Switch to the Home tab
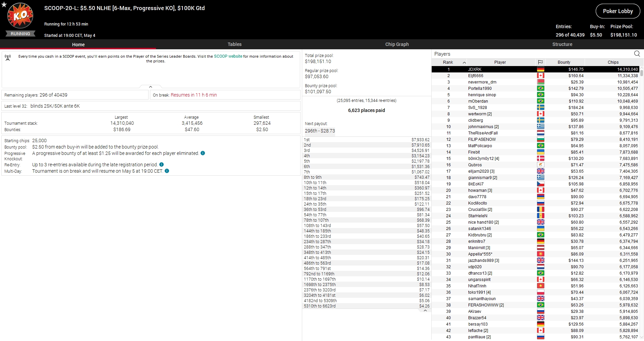Screen dimensions: 644x341 [78, 44]
